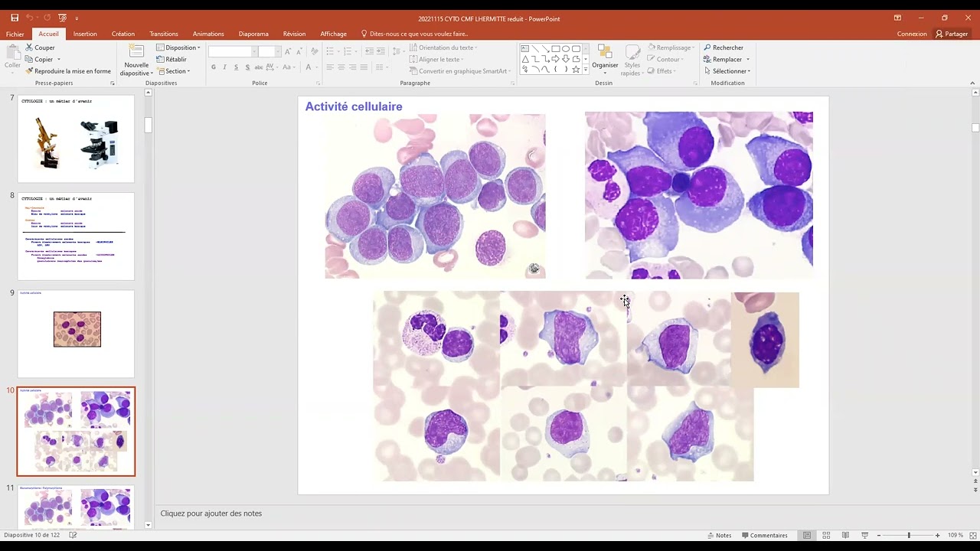Click the Save icon in title bar
Viewport: 980px width, 551px height.
[15, 18]
